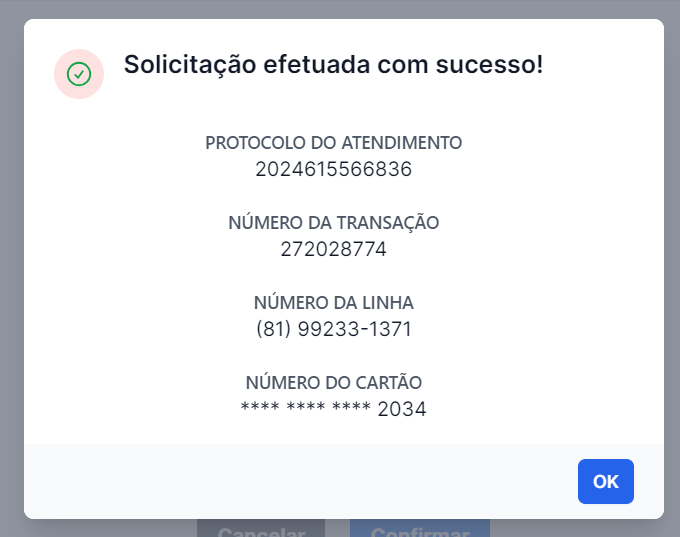Click the "Solicitação efetuada com sucesso!" heading
The width and height of the screenshot is (680, 537).
pos(333,65)
